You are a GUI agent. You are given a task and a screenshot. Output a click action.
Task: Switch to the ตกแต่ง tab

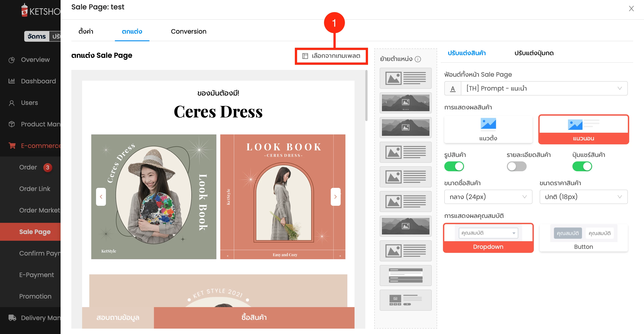pos(132,31)
